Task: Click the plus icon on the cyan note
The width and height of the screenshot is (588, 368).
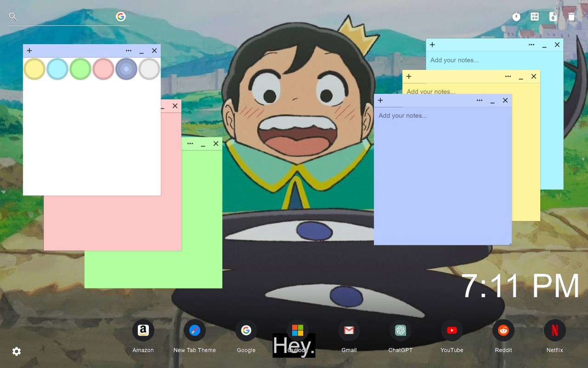Action: (432, 45)
